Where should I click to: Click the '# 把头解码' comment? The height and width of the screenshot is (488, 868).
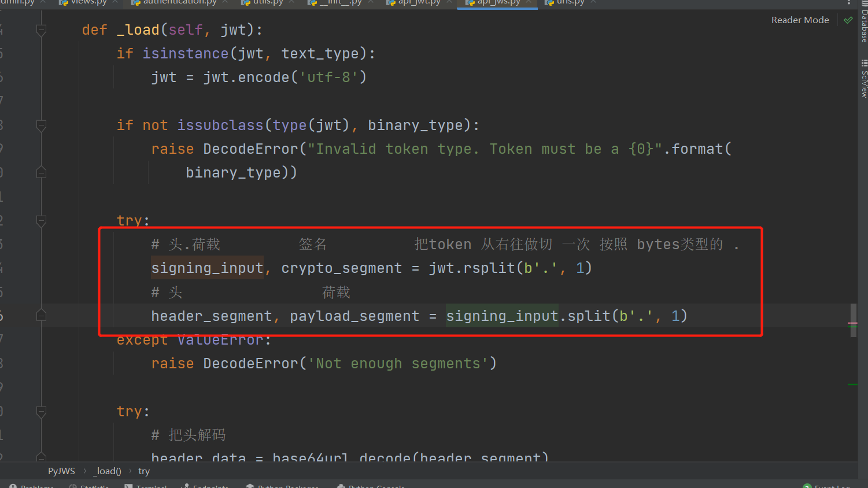point(189,435)
